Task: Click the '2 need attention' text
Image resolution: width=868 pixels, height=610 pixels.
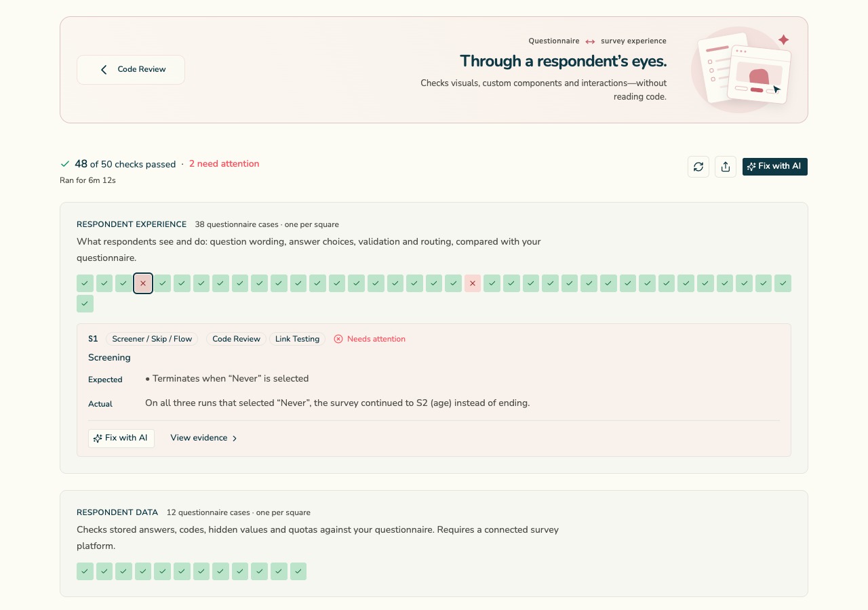Action: (x=224, y=164)
